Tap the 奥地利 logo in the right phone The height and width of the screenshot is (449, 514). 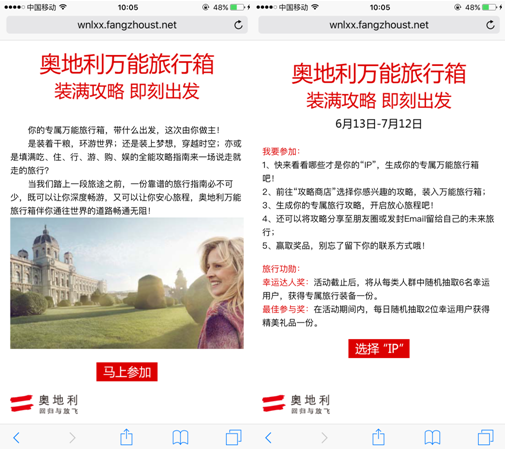pos(296,404)
